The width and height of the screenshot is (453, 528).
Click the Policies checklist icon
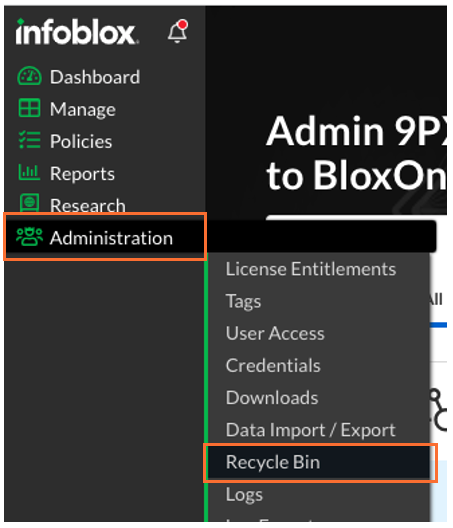(29, 140)
